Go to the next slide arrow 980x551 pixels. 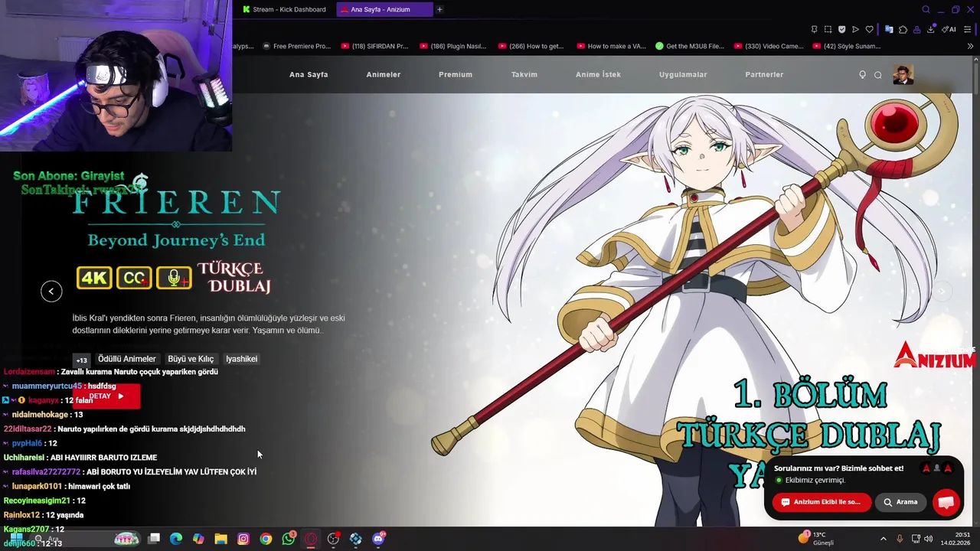click(x=942, y=291)
